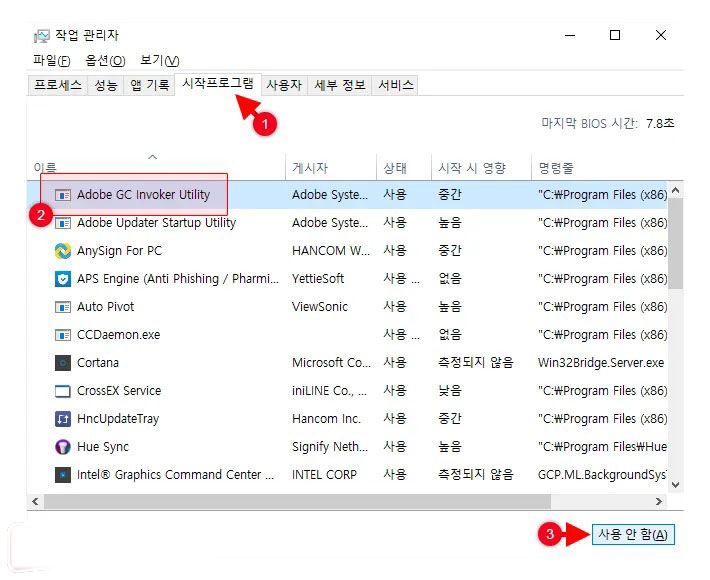
Task: Open the 보기(V) menu
Action: click(x=159, y=60)
